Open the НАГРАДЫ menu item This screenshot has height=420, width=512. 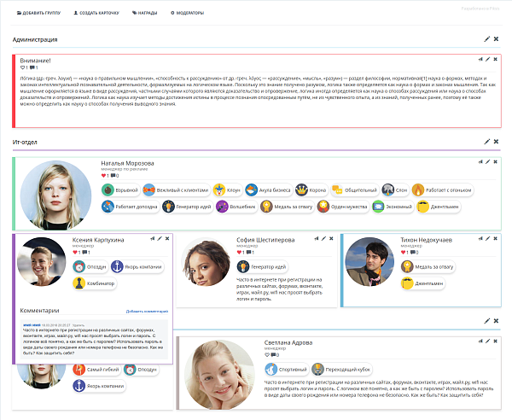click(145, 13)
